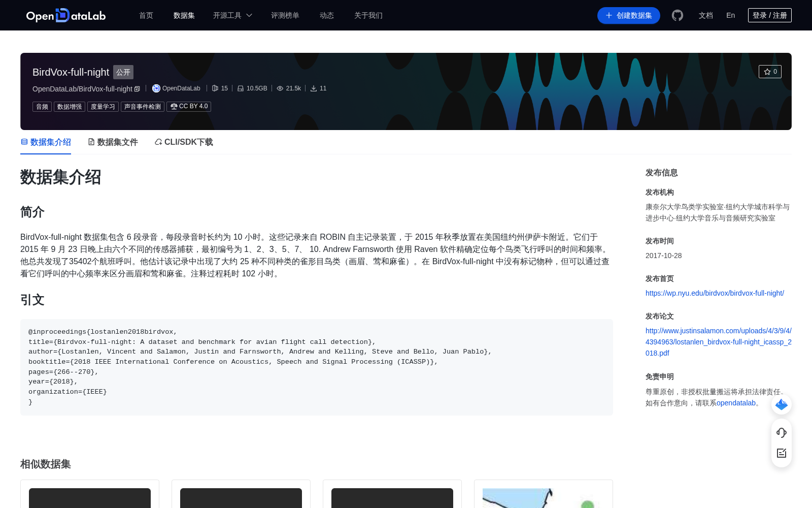Copy dataset path OpenDataLab/BirdVox-full-night

137,89
